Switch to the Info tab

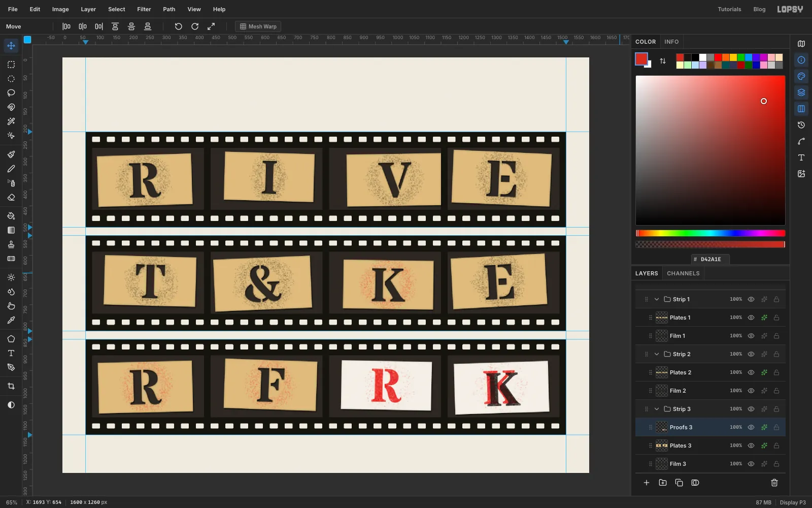tap(671, 42)
